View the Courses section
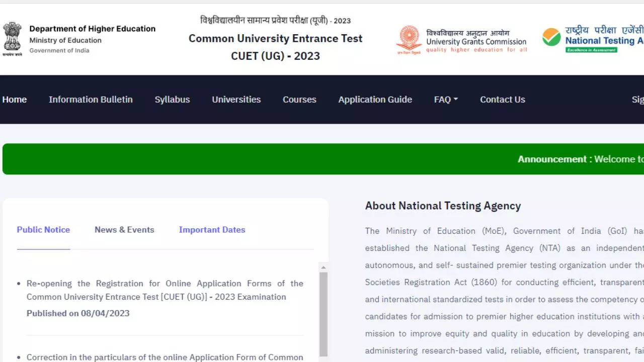Image resolution: width=644 pixels, height=362 pixels. (x=299, y=100)
